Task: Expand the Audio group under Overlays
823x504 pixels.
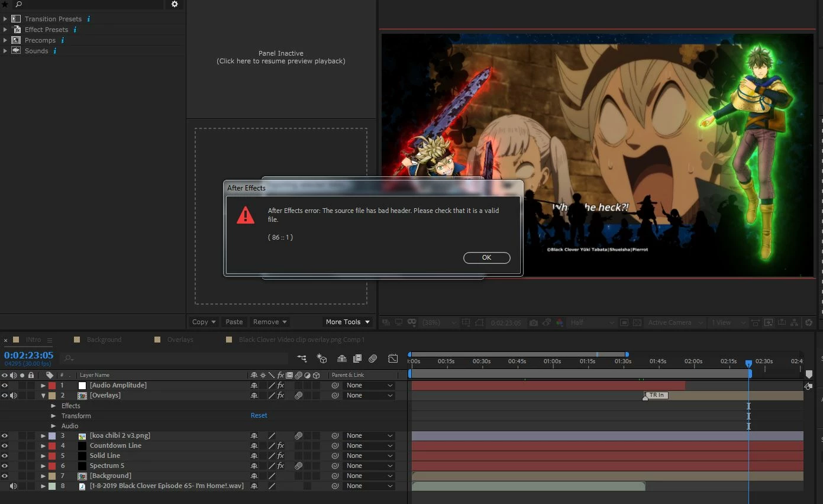Action: (x=53, y=425)
